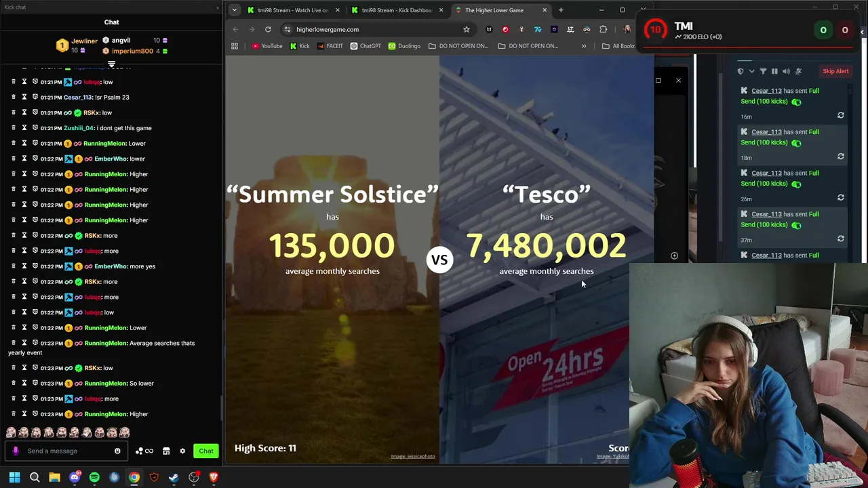Toggle the muted-mic icon in alerts toolbar
This screenshot has width=868, height=488.
coord(798,71)
